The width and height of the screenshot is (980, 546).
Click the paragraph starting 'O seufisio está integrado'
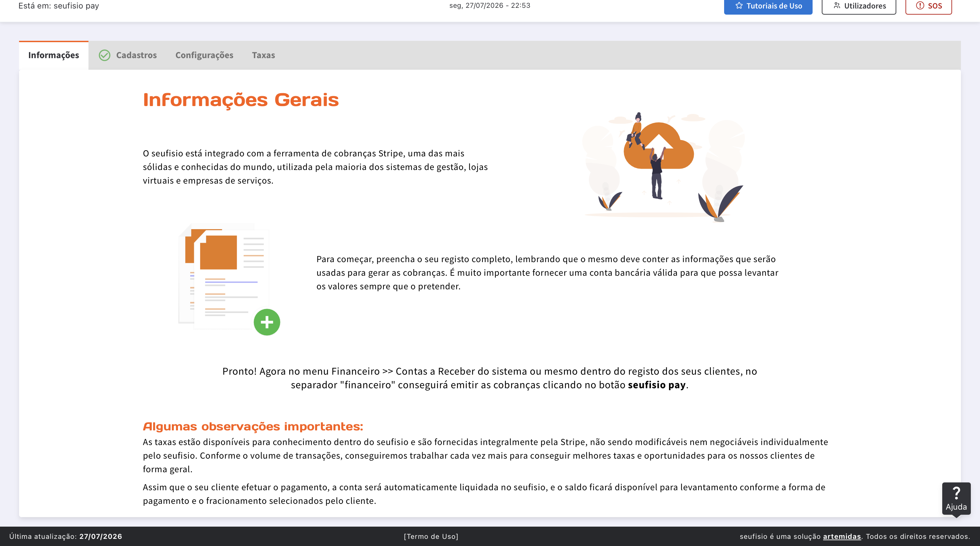(315, 167)
